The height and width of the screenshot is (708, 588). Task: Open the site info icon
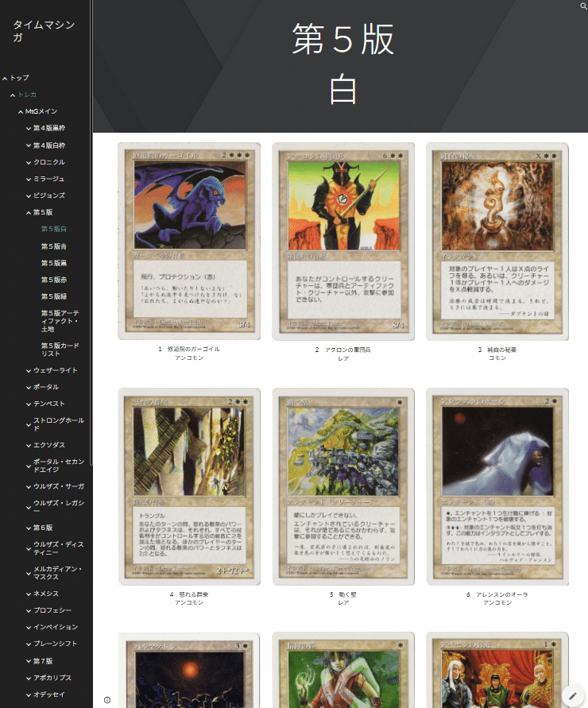click(x=107, y=700)
